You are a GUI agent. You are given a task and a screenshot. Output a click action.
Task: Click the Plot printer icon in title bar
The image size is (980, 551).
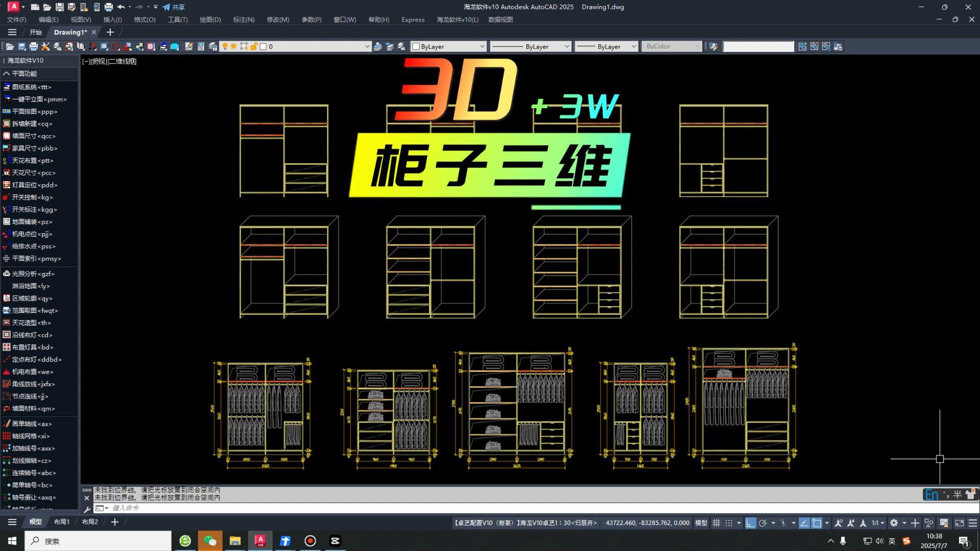click(x=108, y=7)
